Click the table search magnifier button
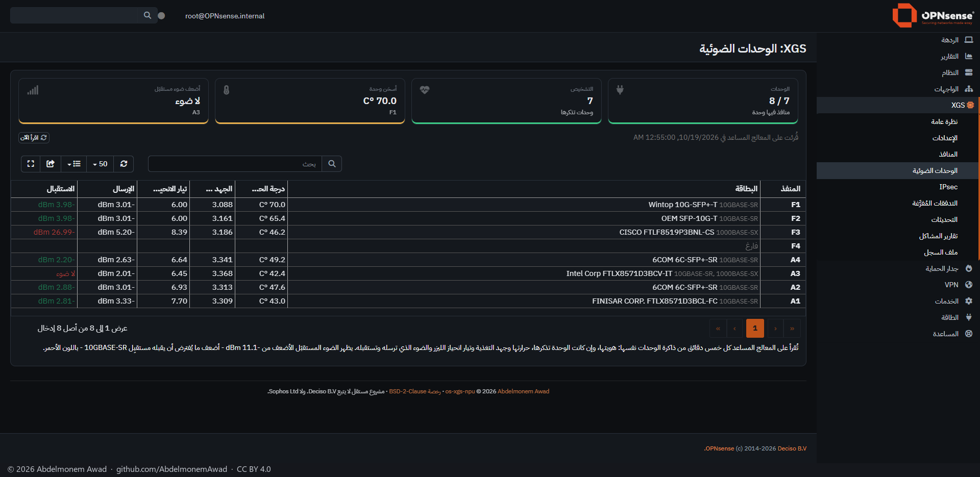This screenshot has height=477, width=980. pos(332,164)
